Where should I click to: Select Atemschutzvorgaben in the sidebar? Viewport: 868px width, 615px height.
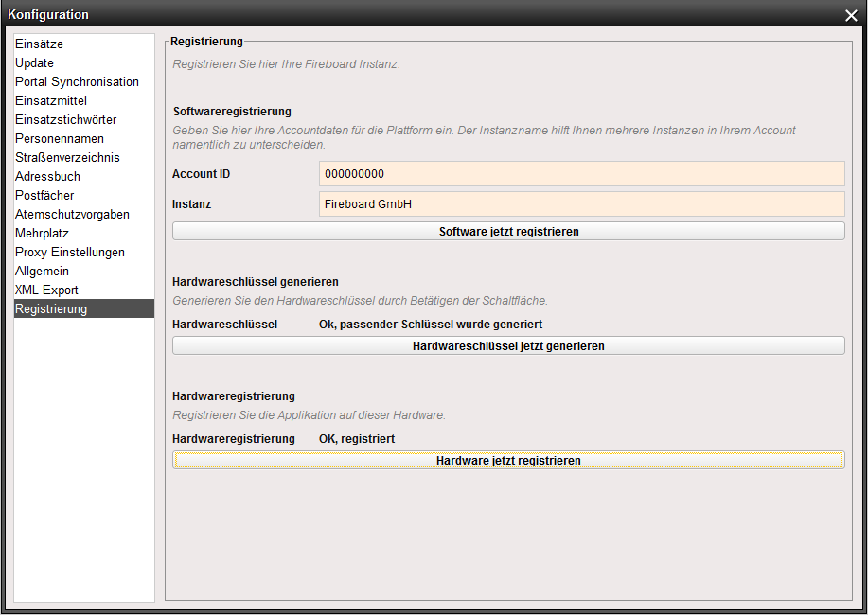[x=72, y=215]
